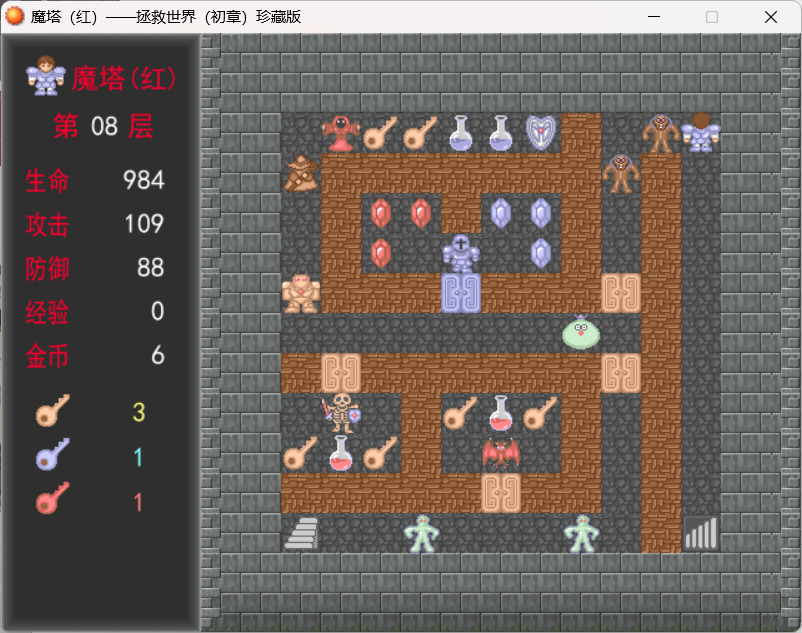Click the red key count 1
The width and height of the screenshot is (802, 633).
click(x=138, y=502)
